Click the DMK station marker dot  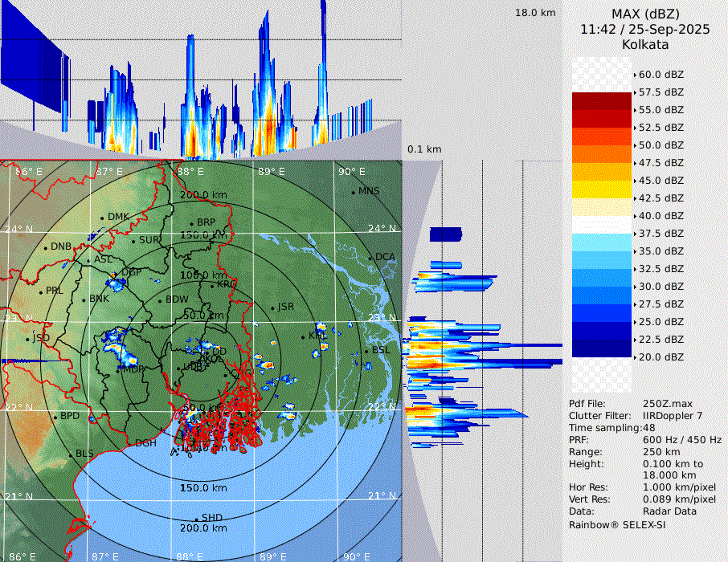[102, 218]
